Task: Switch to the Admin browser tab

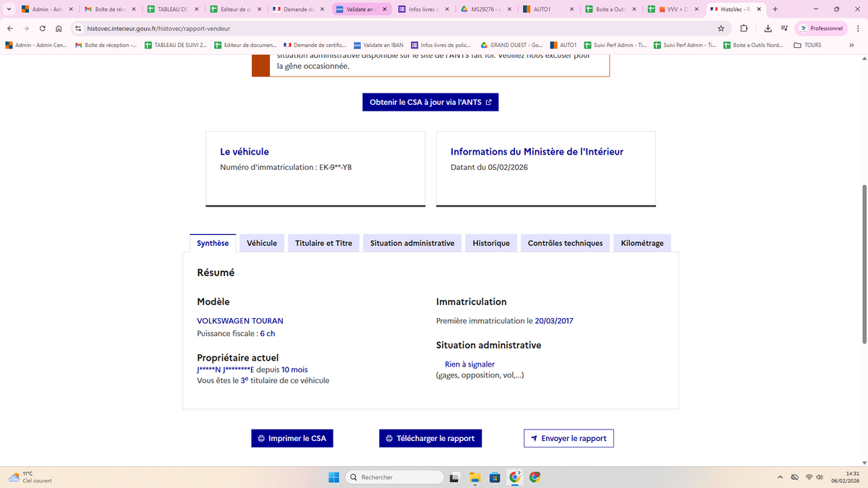Action: [x=48, y=9]
